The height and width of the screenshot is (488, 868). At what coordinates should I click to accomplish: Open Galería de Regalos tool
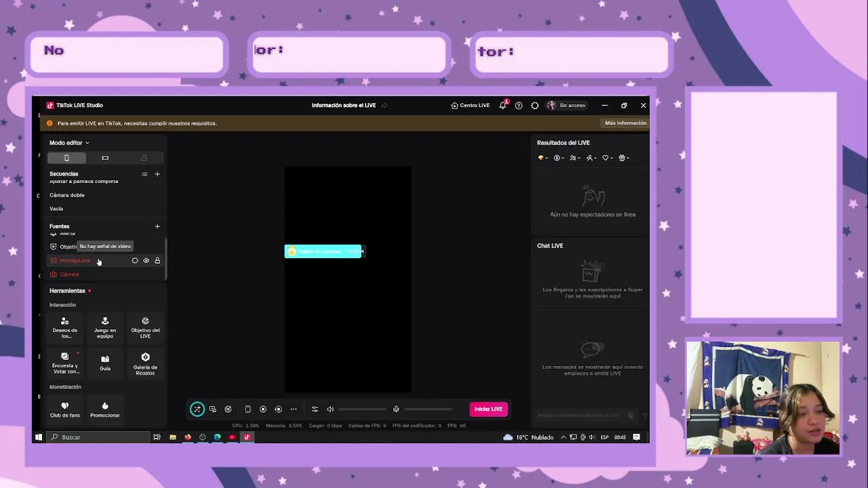[145, 363]
